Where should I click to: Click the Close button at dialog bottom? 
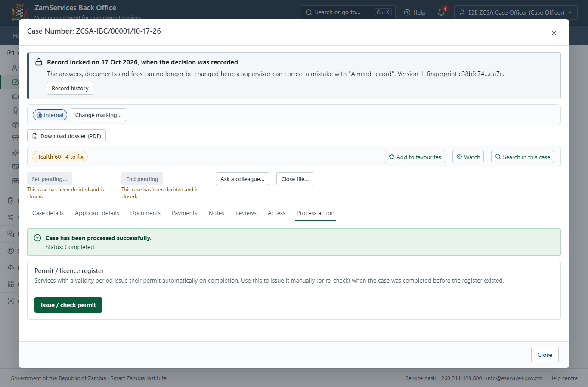point(545,355)
